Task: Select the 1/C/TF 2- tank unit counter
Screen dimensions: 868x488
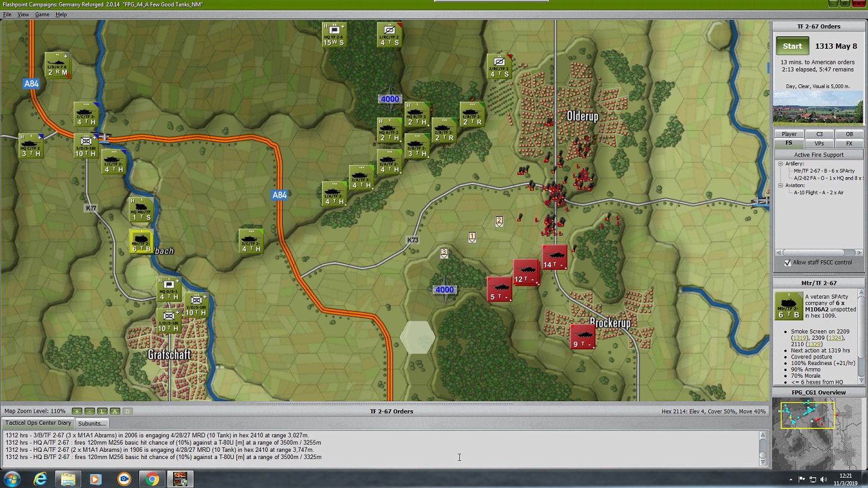Action: point(113,161)
